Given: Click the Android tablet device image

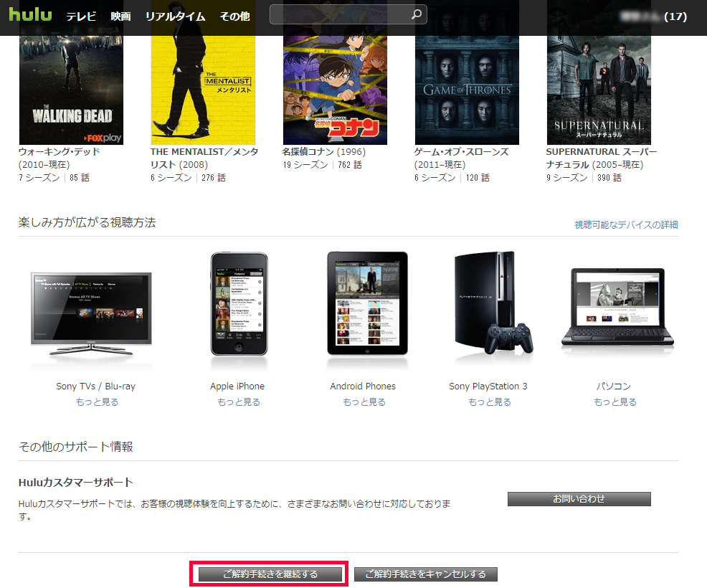Looking at the screenshot, I should pos(367,303).
